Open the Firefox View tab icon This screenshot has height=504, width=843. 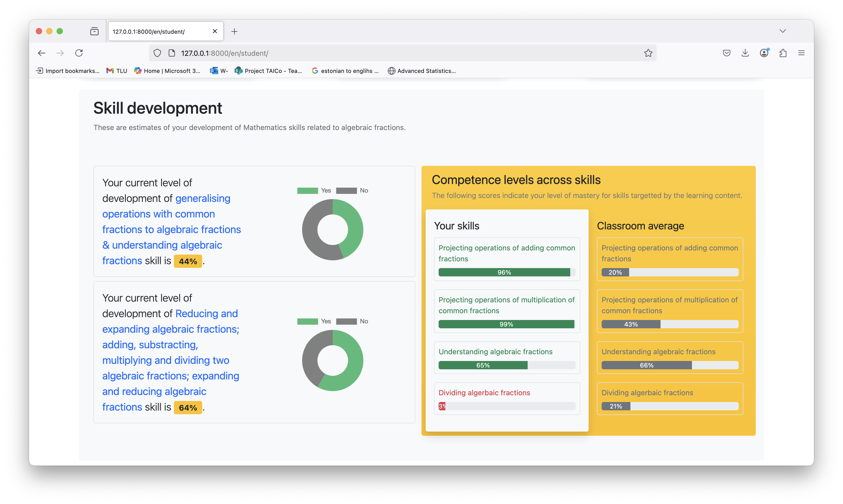[94, 32]
